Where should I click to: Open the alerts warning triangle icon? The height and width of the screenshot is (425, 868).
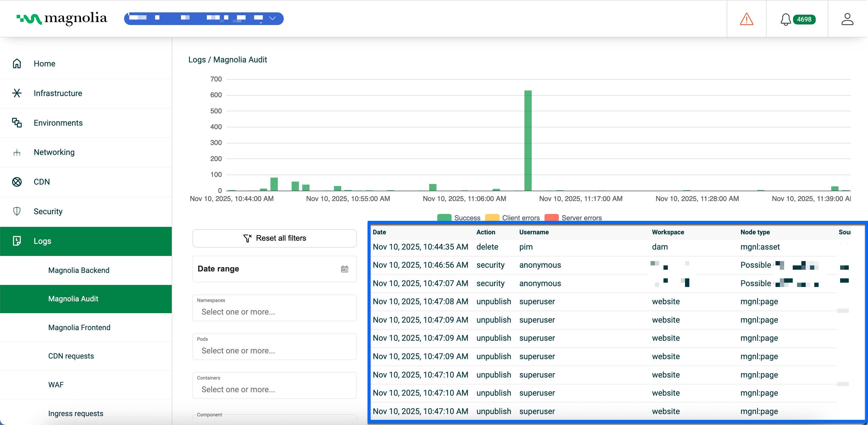click(747, 19)
